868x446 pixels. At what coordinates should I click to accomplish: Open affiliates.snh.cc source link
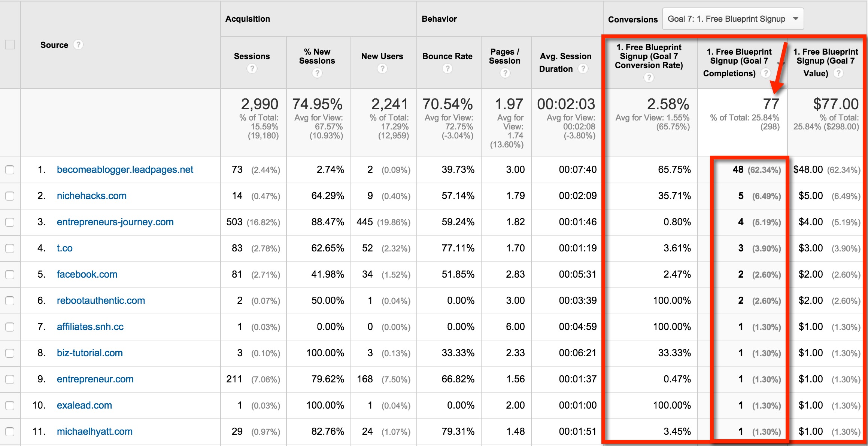(90, 327)
